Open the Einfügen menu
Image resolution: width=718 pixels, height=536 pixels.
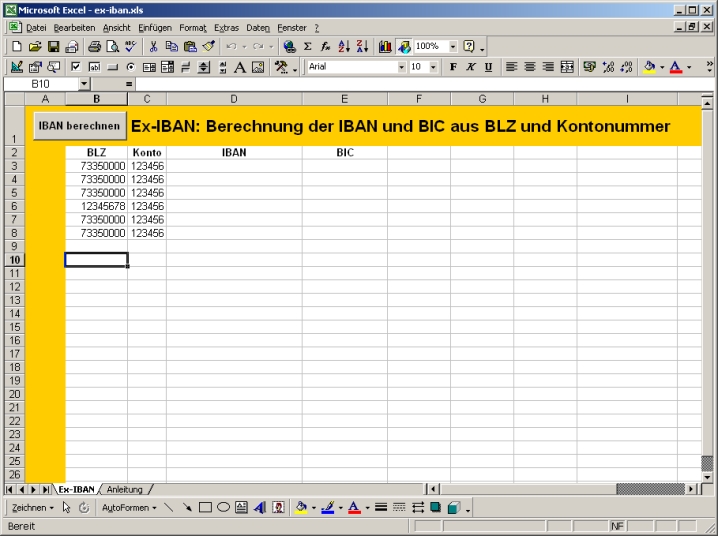155,27
